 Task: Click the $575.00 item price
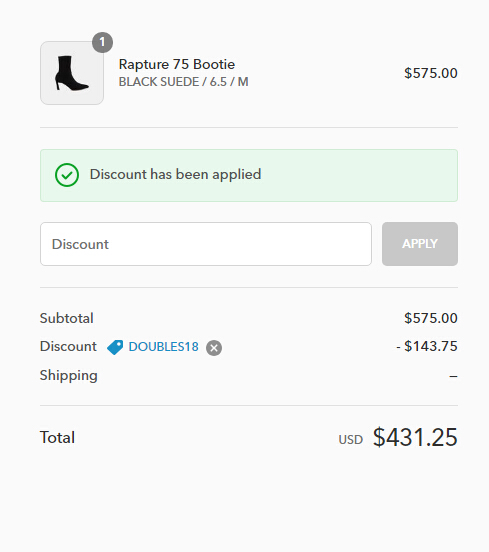coord(431,73)
